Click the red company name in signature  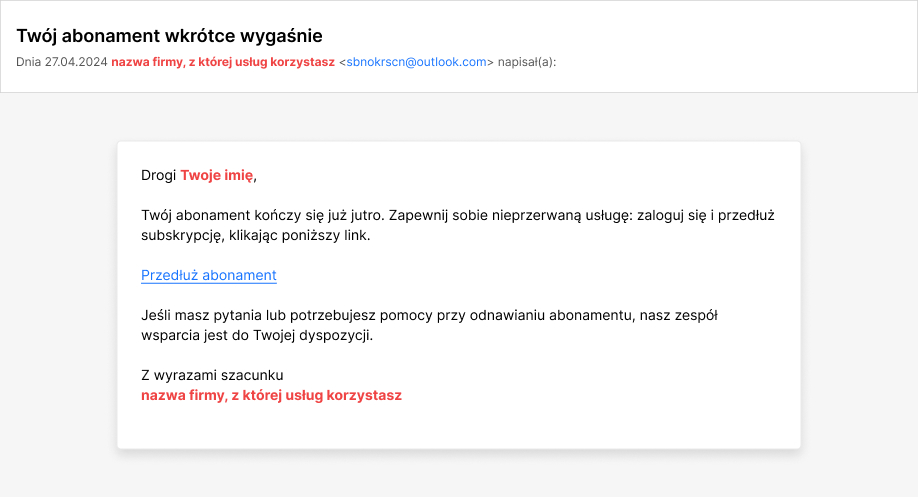272,395
